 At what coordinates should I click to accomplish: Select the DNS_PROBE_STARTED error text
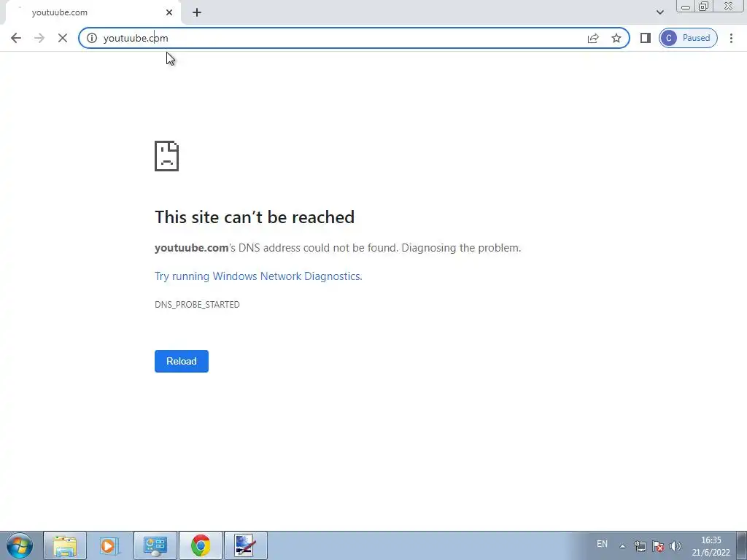tap(197, 305)
